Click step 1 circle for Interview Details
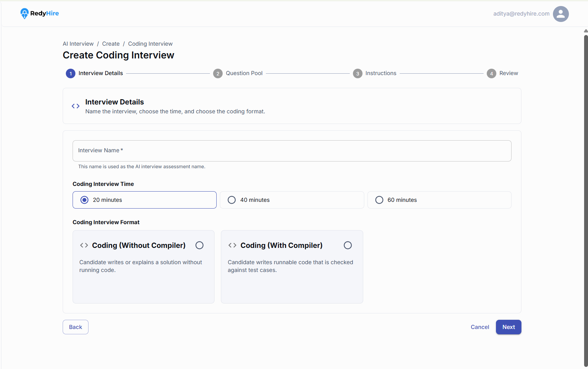This screenshot has width=588, height=369. (70, 73)
